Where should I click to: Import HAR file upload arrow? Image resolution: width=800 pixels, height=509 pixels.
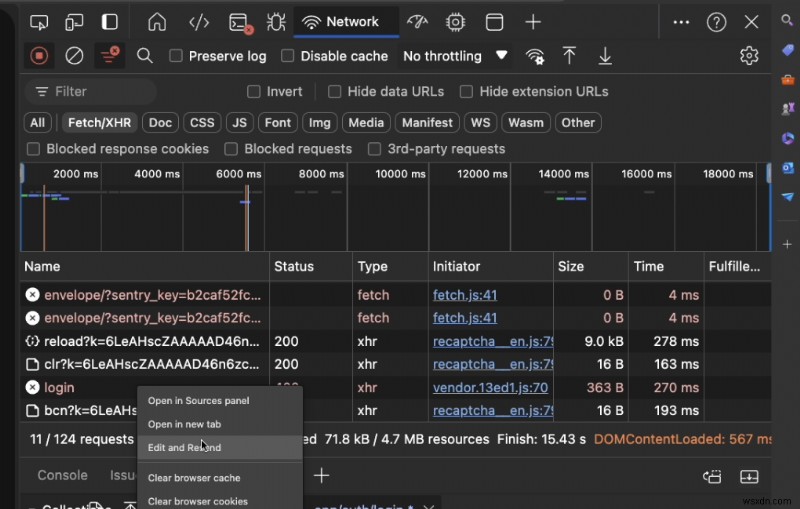point(569,56)
